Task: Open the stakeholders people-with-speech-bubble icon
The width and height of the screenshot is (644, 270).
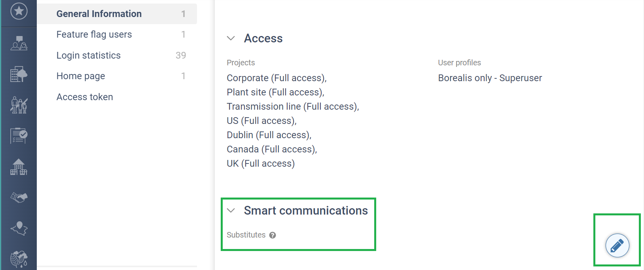Action: (x=19, y=43)
